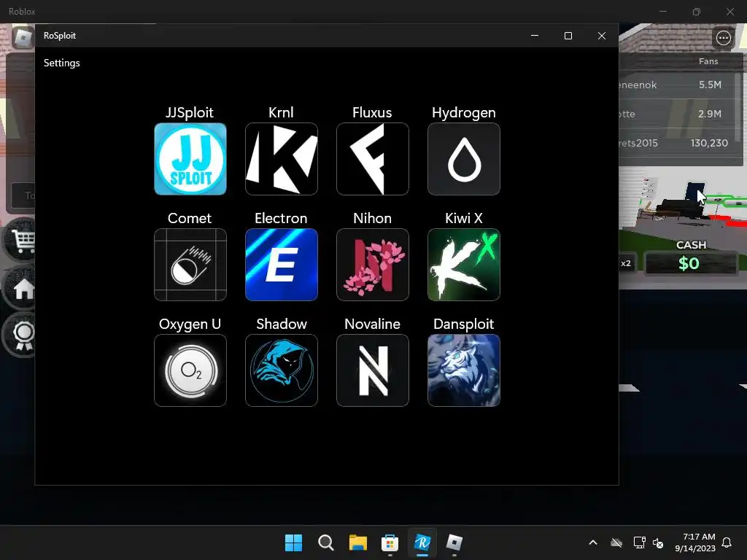
Task: Open File Explorer from the taskbar
Action: point(357,542)
